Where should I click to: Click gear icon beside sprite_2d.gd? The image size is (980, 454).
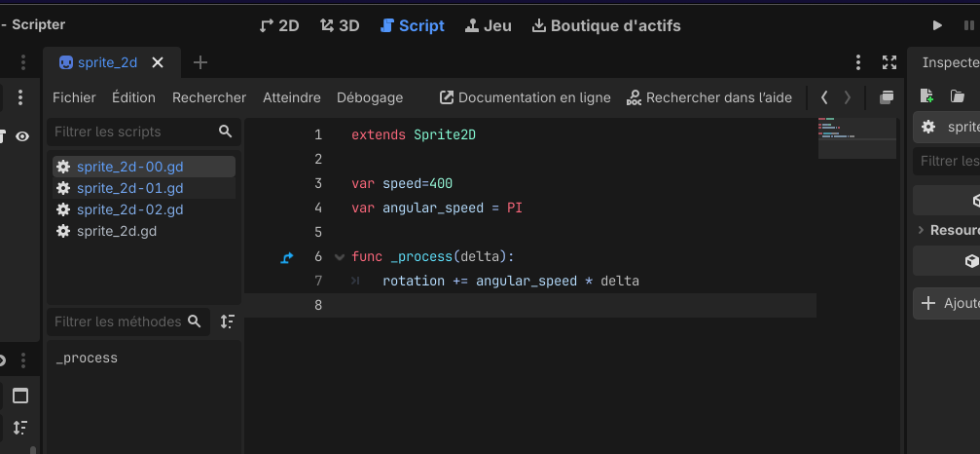[63, 231]
